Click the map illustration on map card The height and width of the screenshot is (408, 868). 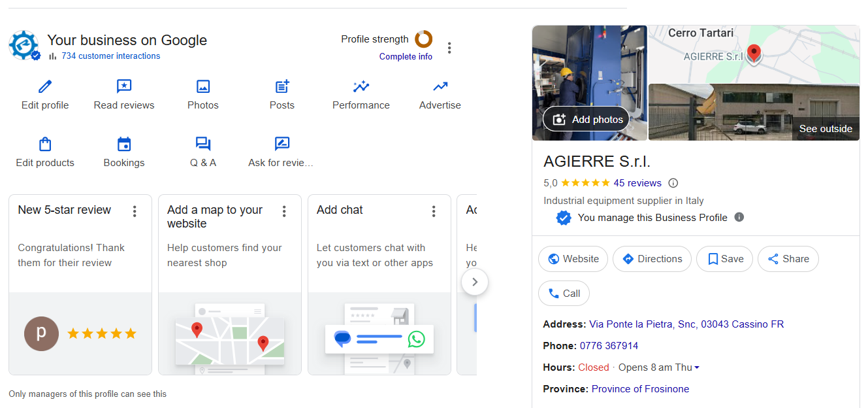tap(230, 339)
